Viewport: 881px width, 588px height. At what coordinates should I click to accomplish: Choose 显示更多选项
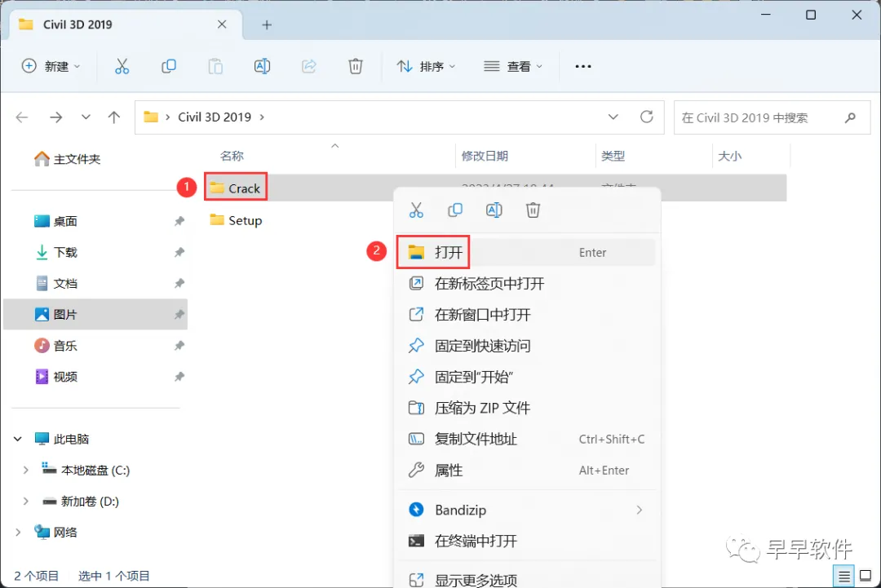click(526, 579)
